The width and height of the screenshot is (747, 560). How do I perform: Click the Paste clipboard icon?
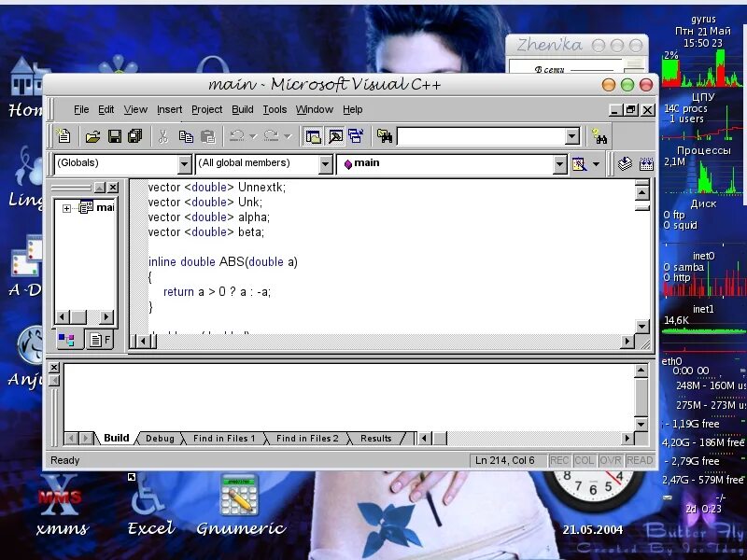207,136
